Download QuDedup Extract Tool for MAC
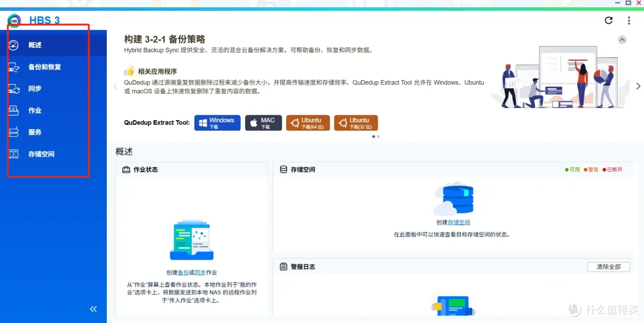Screen dimensions: 644x323 coord(264,123)
